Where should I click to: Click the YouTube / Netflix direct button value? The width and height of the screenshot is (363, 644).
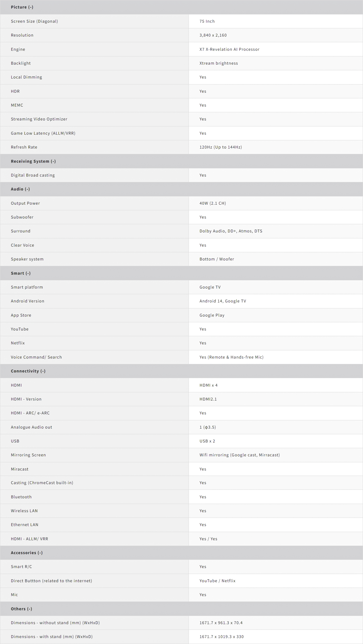[218, 581]
